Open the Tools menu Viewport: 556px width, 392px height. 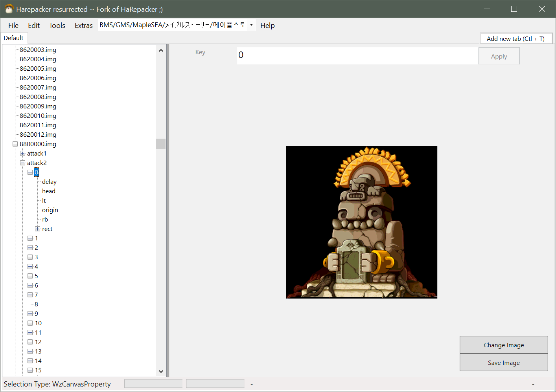point(57,26)
